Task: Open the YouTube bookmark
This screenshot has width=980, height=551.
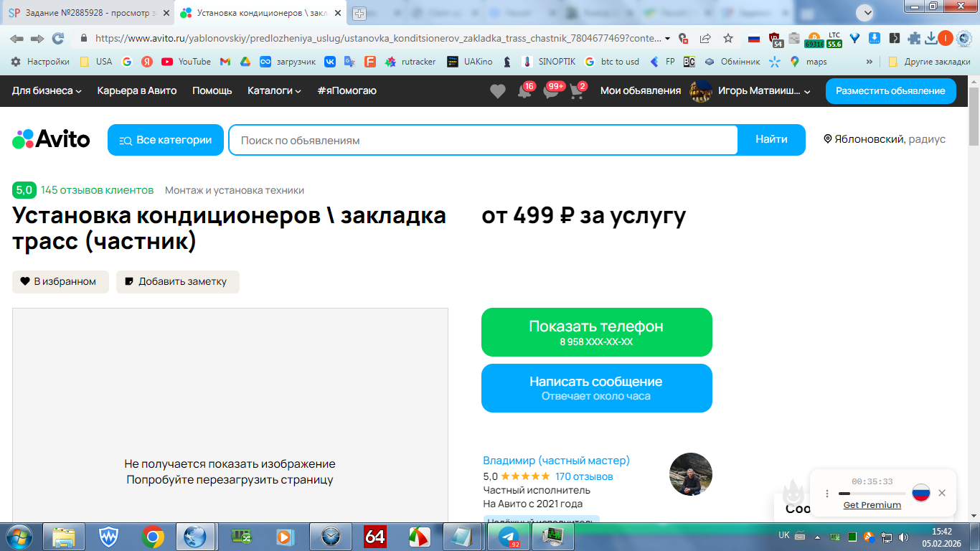Action: pos(186,62)
